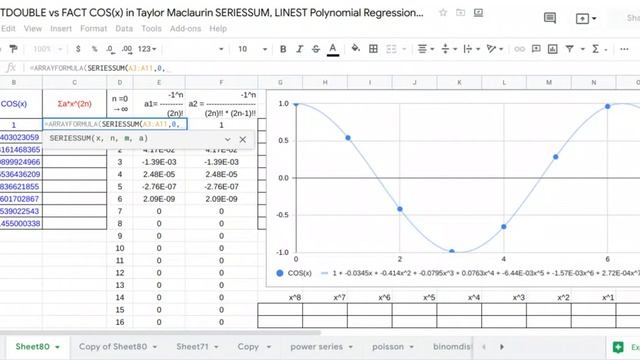Format as currency with dollar icon
Viewport: 640px width, 360px height.
click(x=78, y=49)
